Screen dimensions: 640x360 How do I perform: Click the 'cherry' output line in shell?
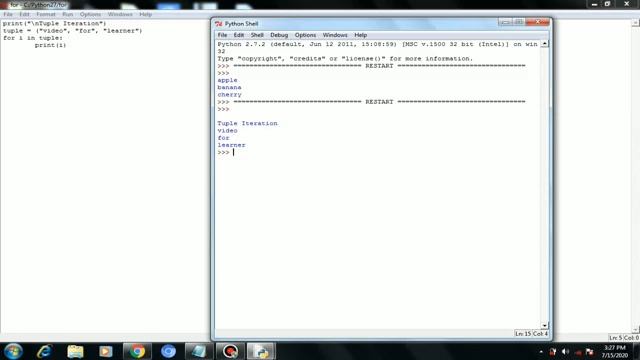(229, 95)
